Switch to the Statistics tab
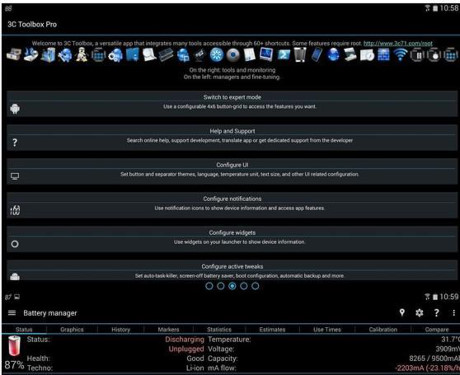 219,329
